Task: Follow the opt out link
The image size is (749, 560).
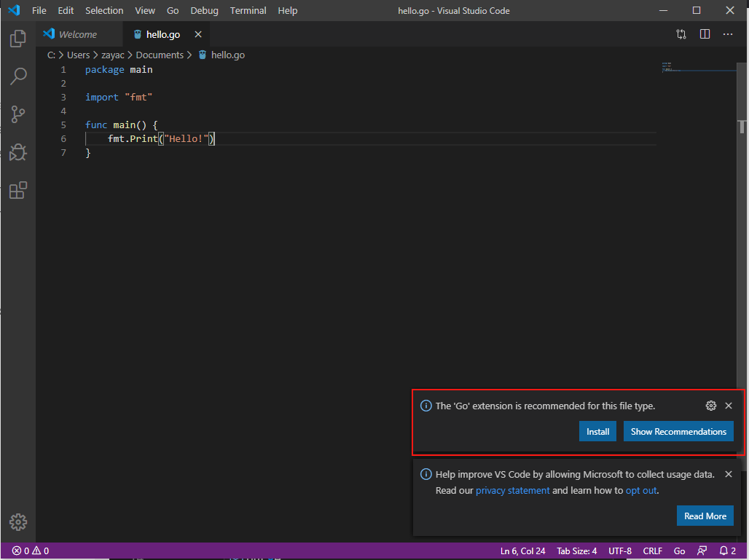Action: click(x=641, y=490)
